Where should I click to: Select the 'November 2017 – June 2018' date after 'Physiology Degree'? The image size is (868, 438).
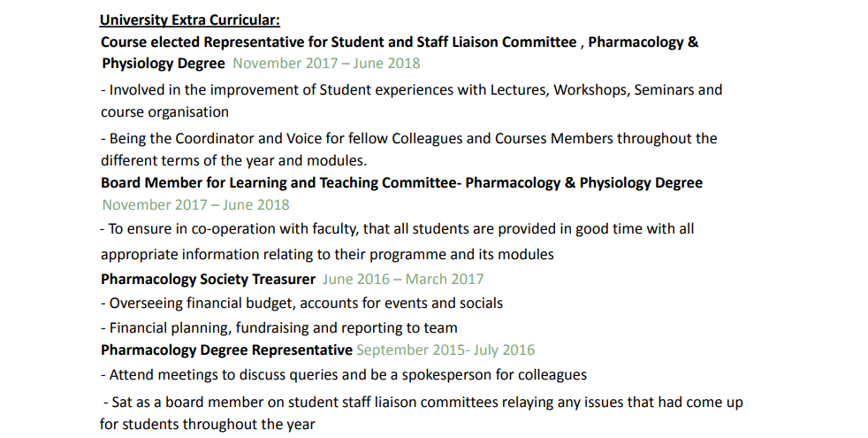pos(326,63)
